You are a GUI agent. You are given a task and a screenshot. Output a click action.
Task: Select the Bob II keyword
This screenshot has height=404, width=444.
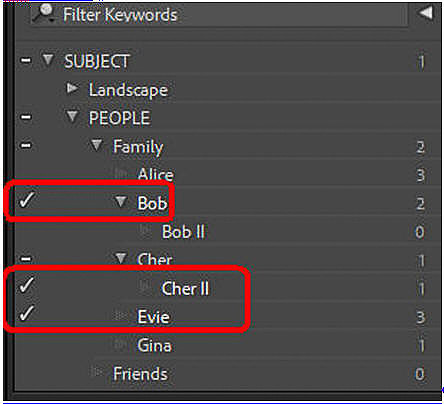pos(183,232)
